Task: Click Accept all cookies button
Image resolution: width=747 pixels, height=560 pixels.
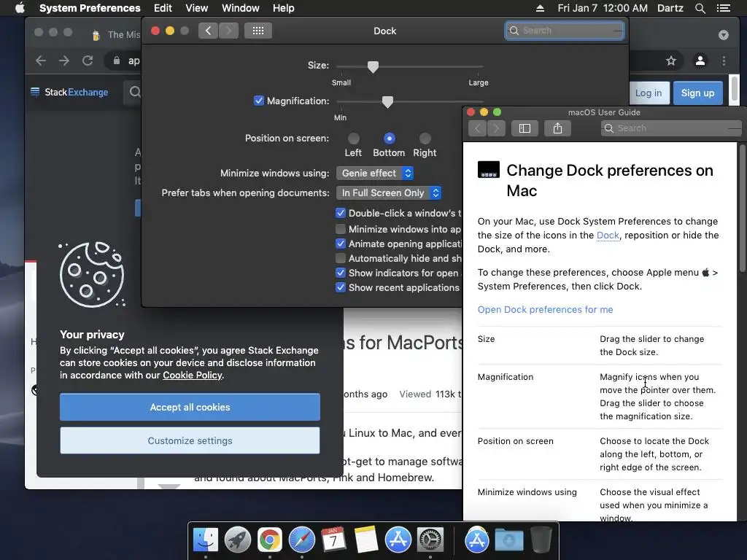Action: pyautogui.click(x=190, y=407)
